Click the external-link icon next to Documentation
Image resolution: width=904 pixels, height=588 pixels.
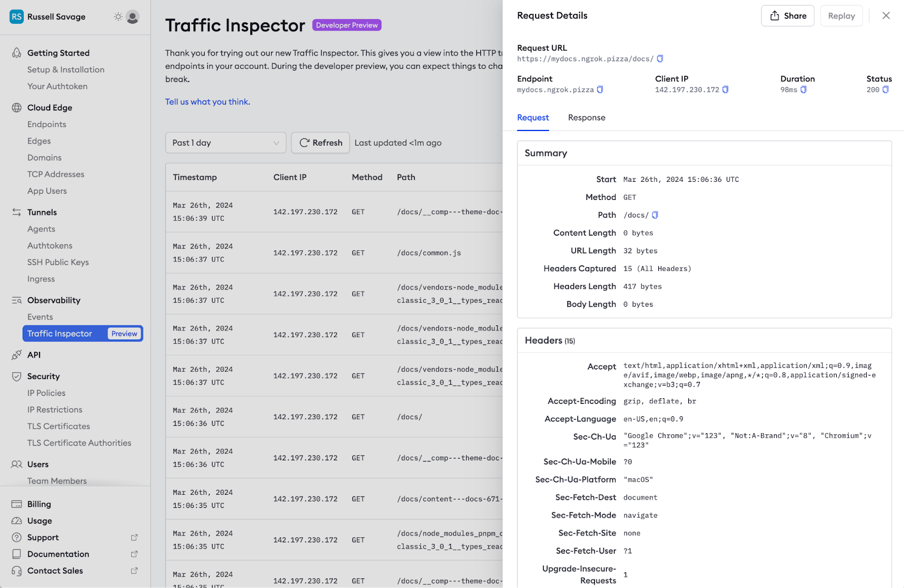[x=134, y=554]
